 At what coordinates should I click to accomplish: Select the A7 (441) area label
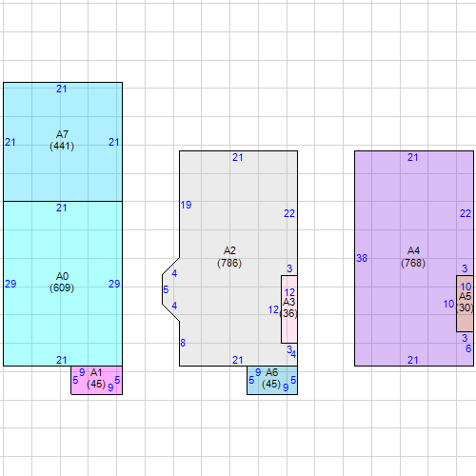[x=62, y=140]
